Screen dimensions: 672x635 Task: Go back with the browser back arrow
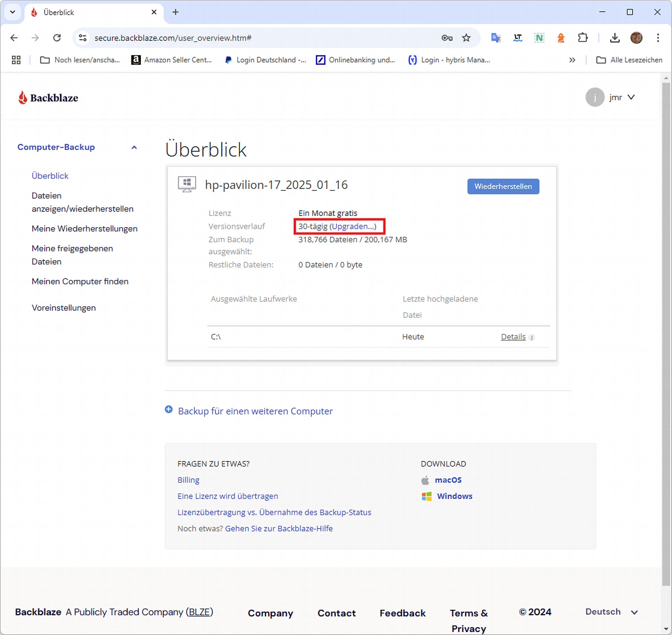(14, 38)
